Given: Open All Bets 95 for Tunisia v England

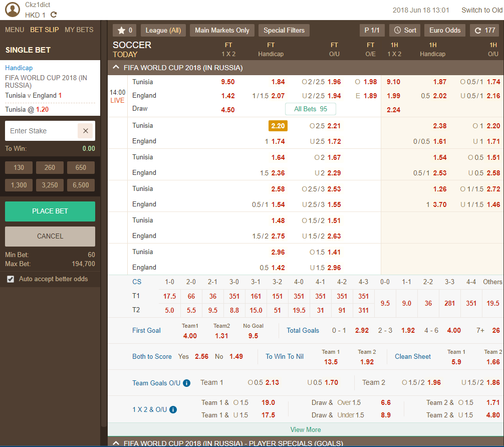Looking at the screenshot, I should pos(311,109).
